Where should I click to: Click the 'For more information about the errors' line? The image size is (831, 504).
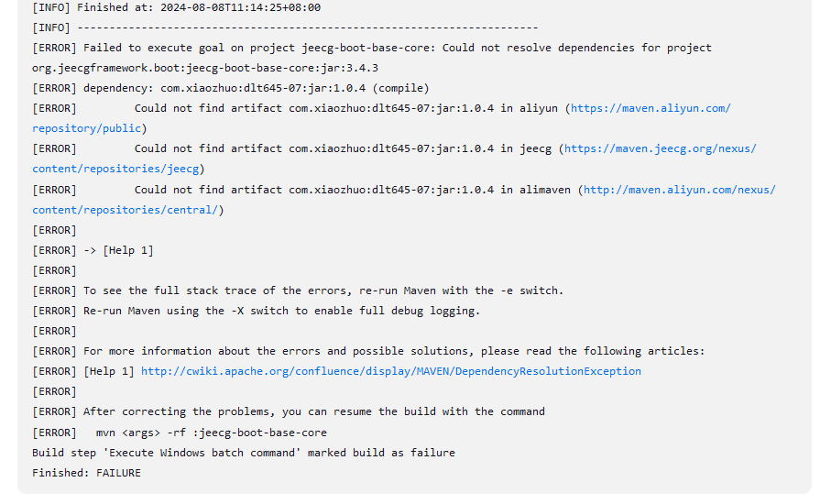point(369,351)
